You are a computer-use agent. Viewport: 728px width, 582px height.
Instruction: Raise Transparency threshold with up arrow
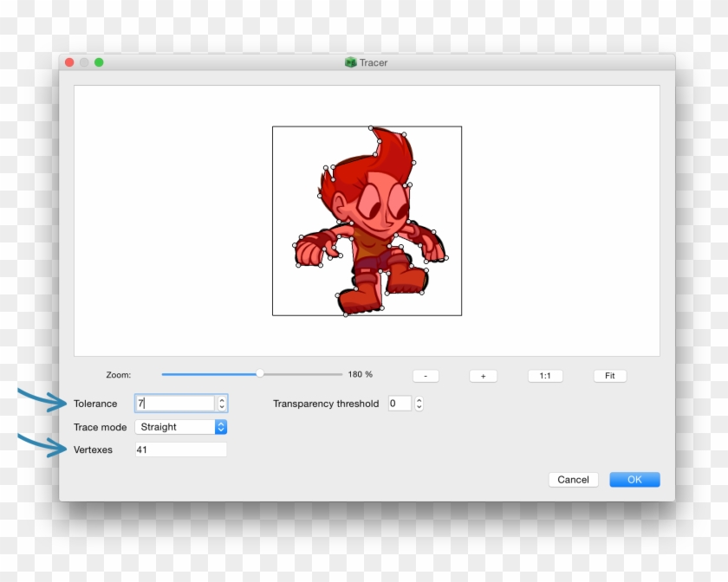click(419, 400)
